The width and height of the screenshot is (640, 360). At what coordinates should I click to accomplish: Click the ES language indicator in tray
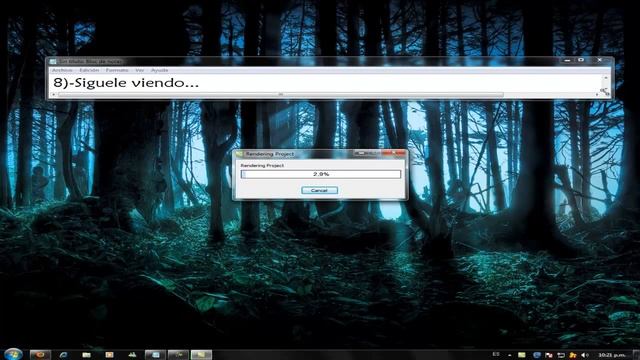click(x=496, y=354)
